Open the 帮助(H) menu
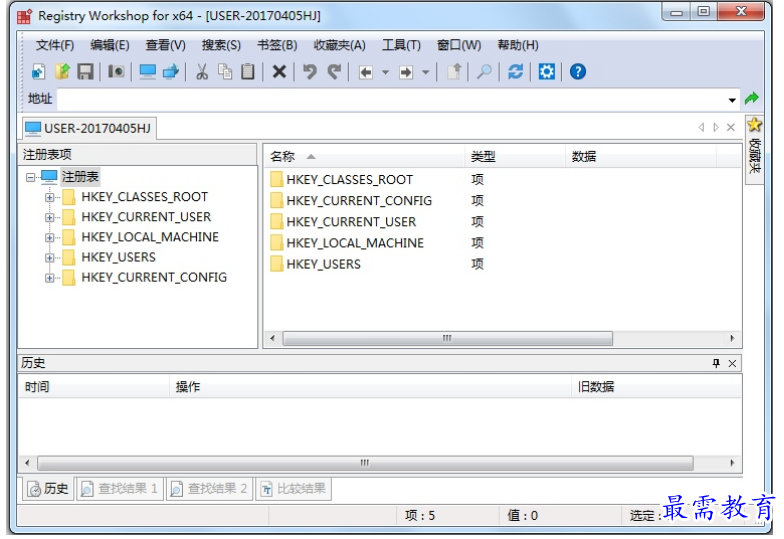The height and width of the screenshot is (539, 784). pyautogui.click(x=518, y=45)
